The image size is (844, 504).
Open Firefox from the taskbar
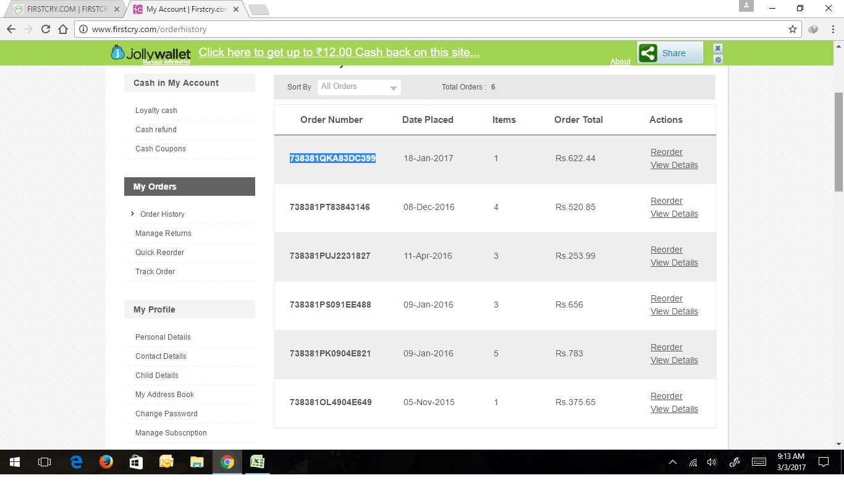tap(106, 462)
